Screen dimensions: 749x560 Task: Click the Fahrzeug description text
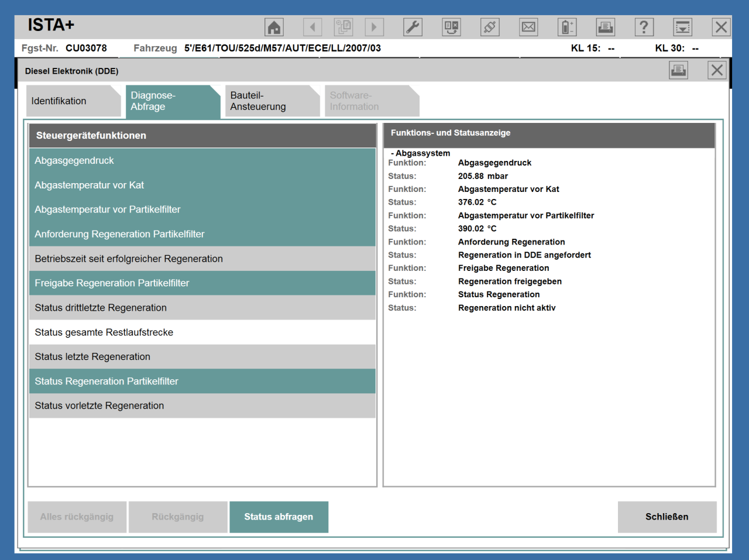pyautogui.click(x=283, y=48)
